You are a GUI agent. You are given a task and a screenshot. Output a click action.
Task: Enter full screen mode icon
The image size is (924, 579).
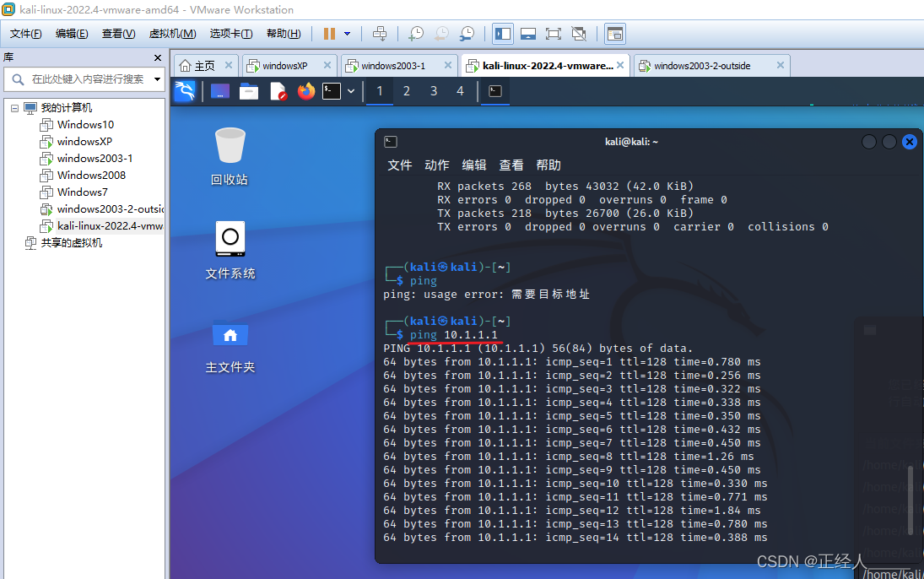554,34
